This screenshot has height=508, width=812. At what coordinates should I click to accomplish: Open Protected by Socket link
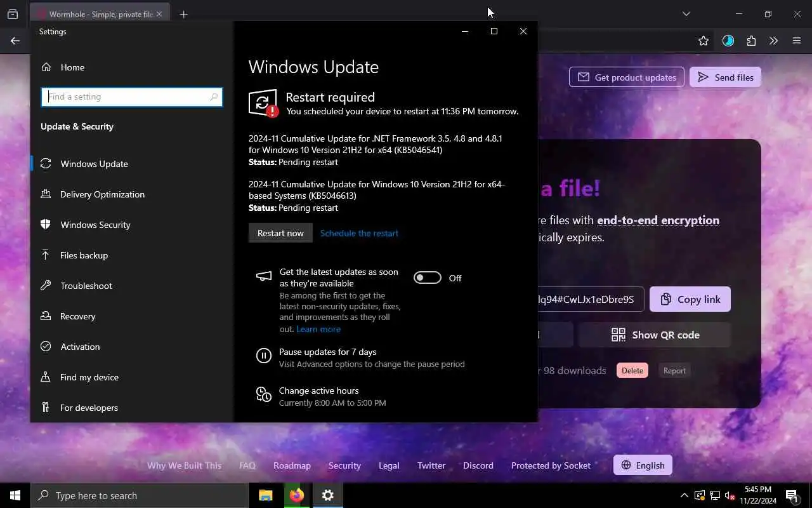click(551, 465)
